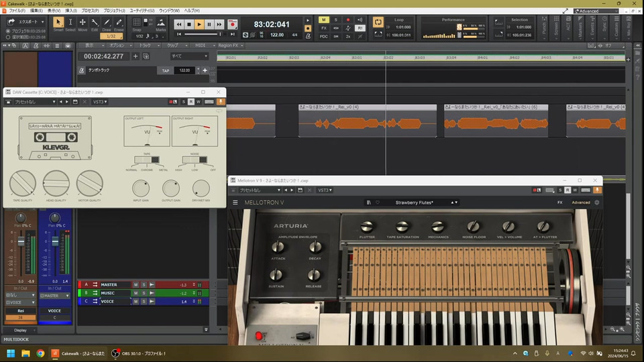Click the cassette Tape type switch
This screenshot has height=362, width=644.
[x=147, y=160]
